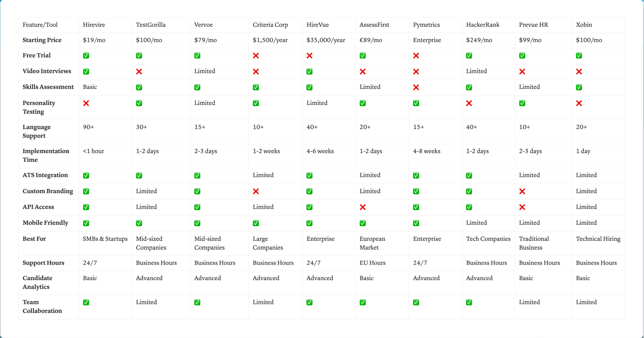The image size is (644, 338).
Task: Click the HackerRank column header
Action: pos(482,25)
